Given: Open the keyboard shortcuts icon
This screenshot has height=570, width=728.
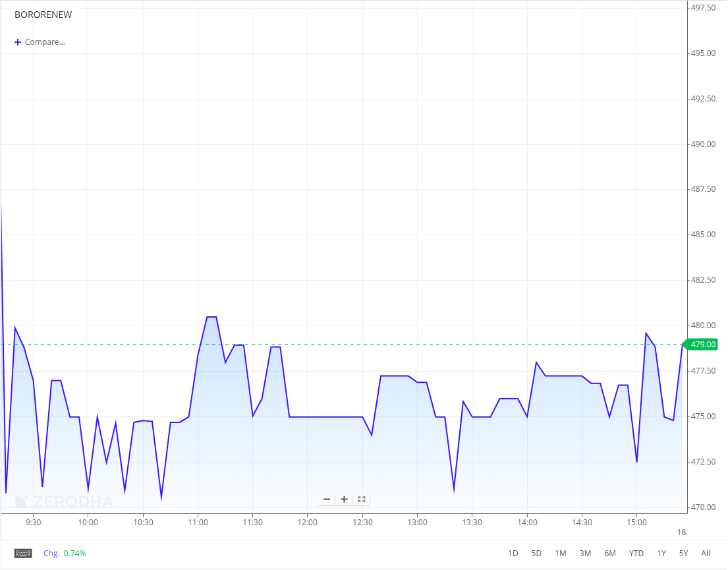Looking at the screenshot, I should pyautogui.click(x=23, y=554).
